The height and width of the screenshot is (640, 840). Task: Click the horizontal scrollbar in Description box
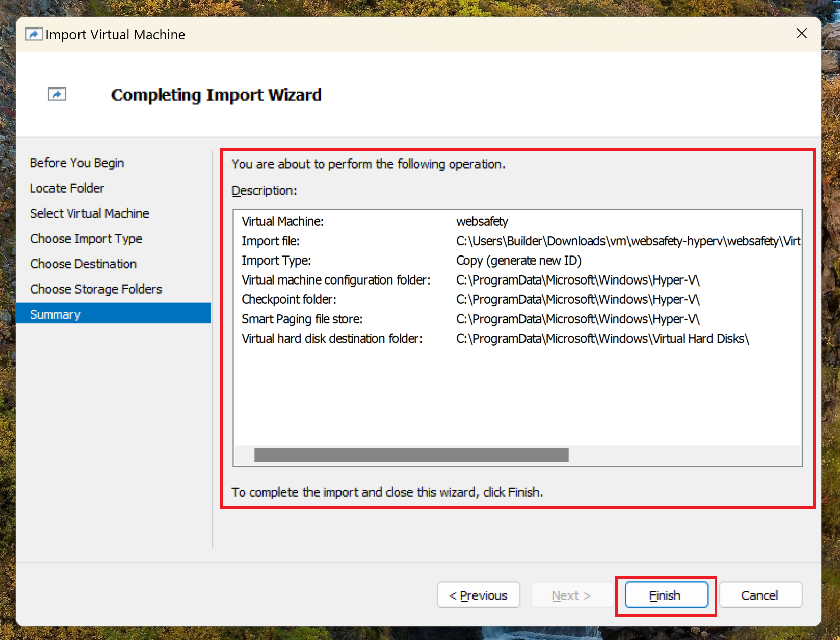[x=411, y=455]
